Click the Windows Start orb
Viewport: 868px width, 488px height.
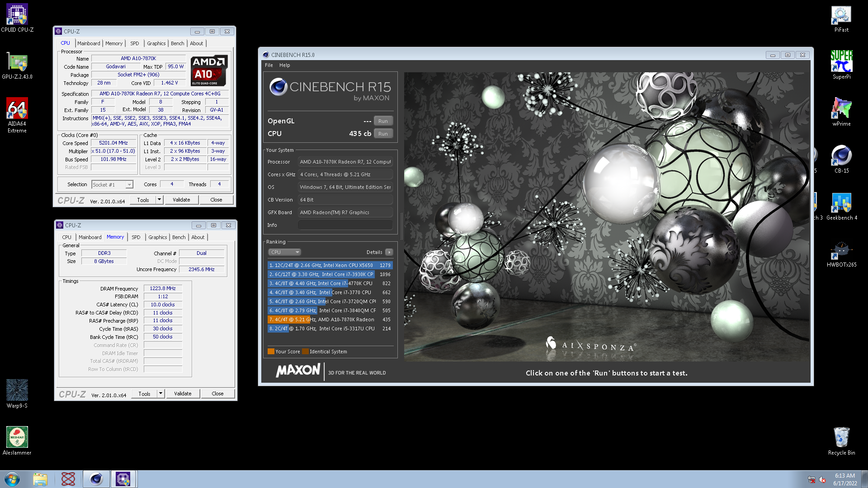click(12, 479)
